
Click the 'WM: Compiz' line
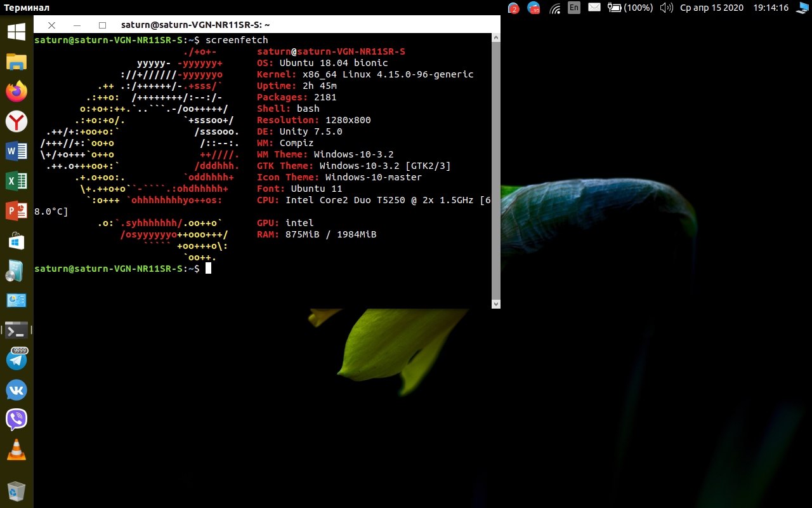pyautogui.click(x=285, y=143)
